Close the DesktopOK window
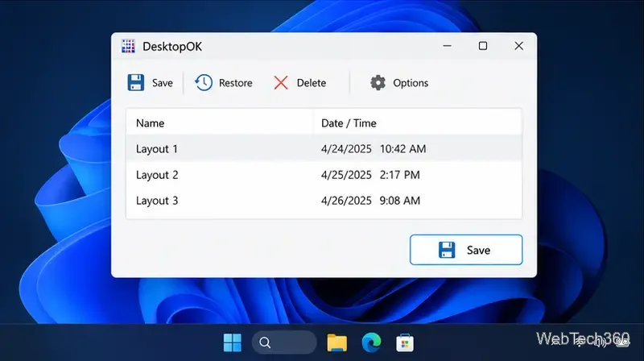644x361 pixels. [x=518, y=46]
